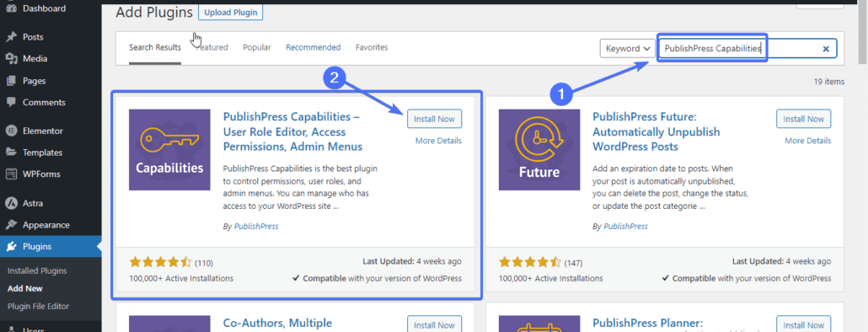Image resolution: width=868 pixels, height=332 pixels.
Task: Click the Templates folder icon
Action: [x=10, y=153]
